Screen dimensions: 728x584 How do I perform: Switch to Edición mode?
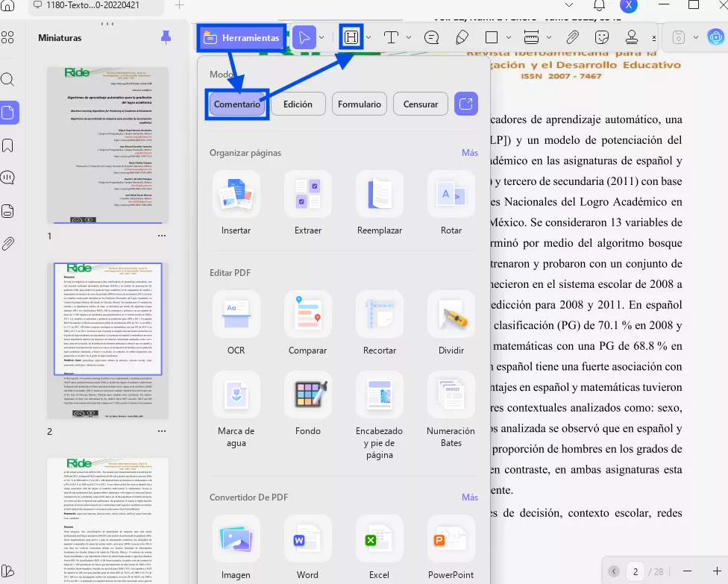298,104
